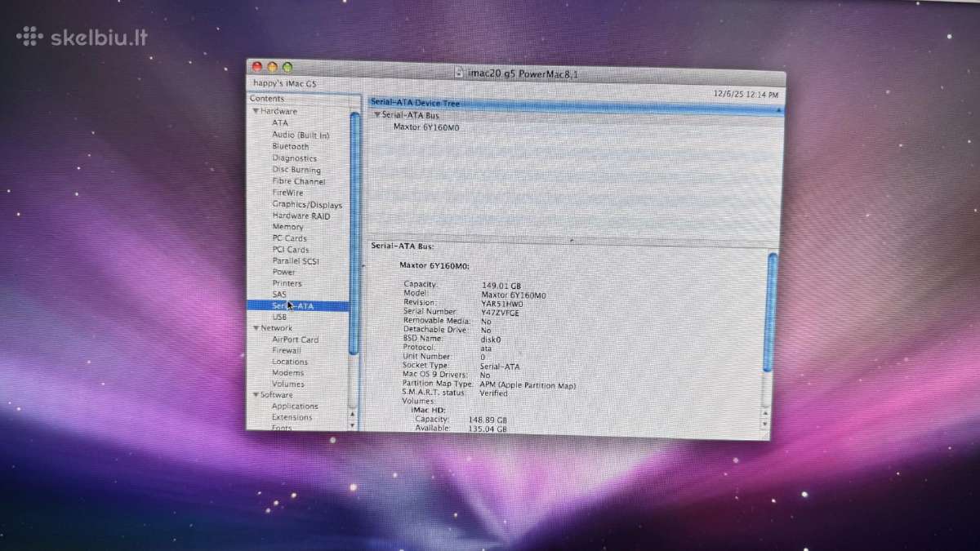Click the green zoom window button
This screenshot has width=980, height=551.
coord(287,68)
